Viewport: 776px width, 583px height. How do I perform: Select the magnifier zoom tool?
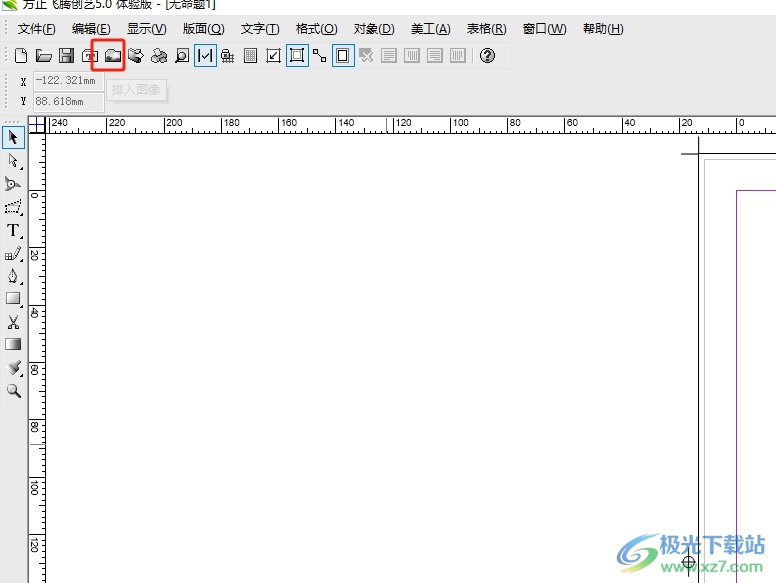point(13,391)
